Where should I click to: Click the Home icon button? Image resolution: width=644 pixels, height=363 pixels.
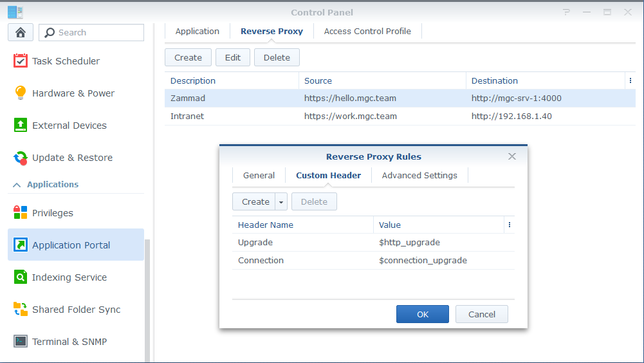(20, 33)
